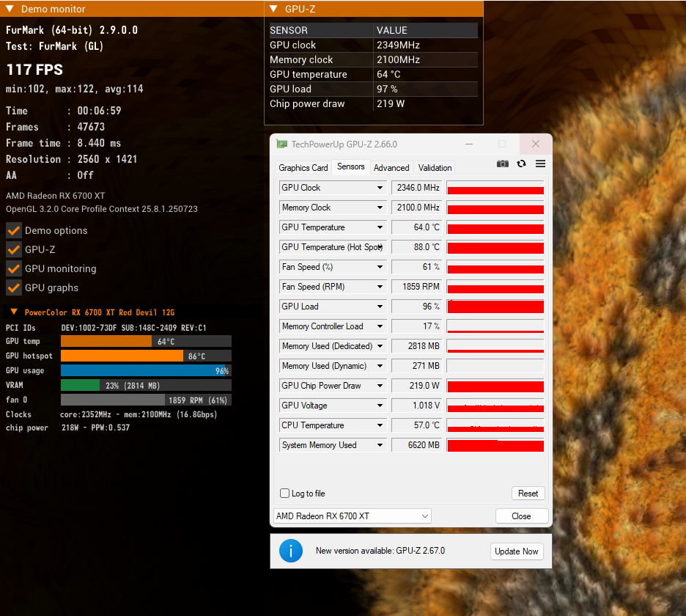Open the CPU Temperature sensor dropdown
The height and width of the screenshot is (616, 686).
380,425
